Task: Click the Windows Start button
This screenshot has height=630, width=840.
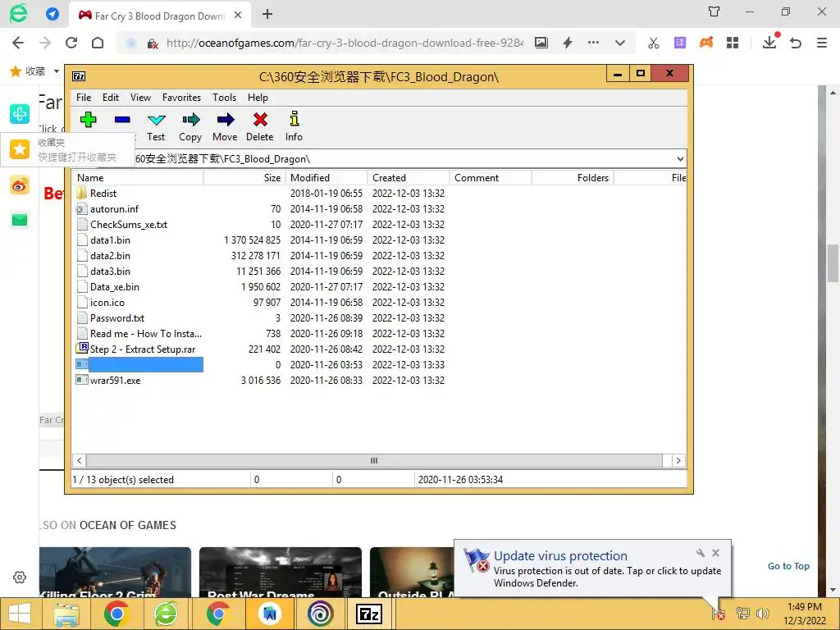Action: coord(20,614)
